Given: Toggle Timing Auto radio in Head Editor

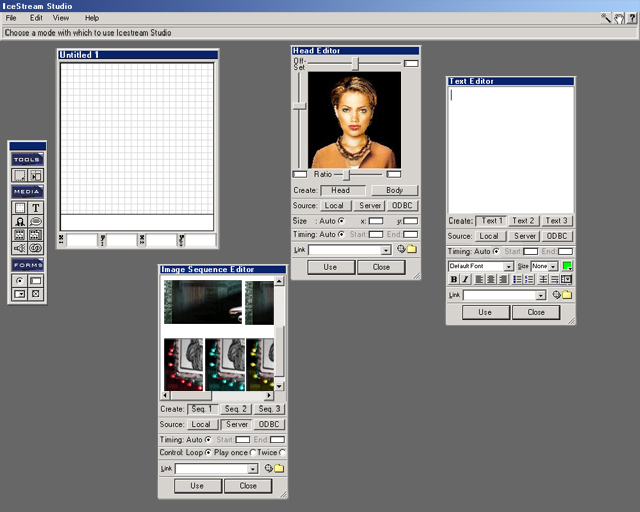Looking at the screenshot, I should (x=341, y=234).
